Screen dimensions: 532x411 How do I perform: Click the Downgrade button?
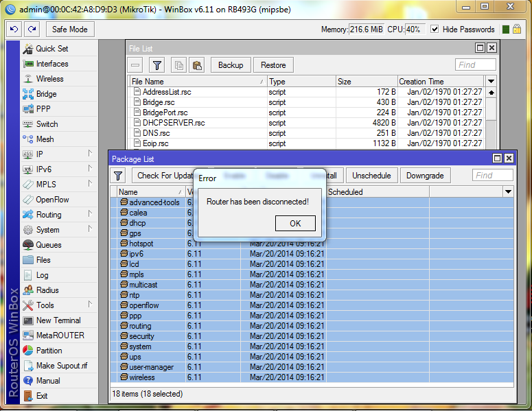pyautogui.click(x=425, y=176)
